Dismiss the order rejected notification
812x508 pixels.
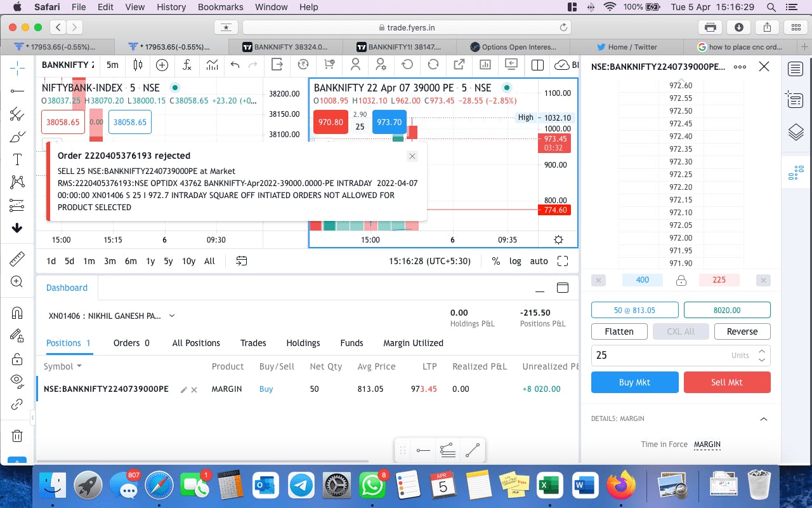(x=412, y=156)
